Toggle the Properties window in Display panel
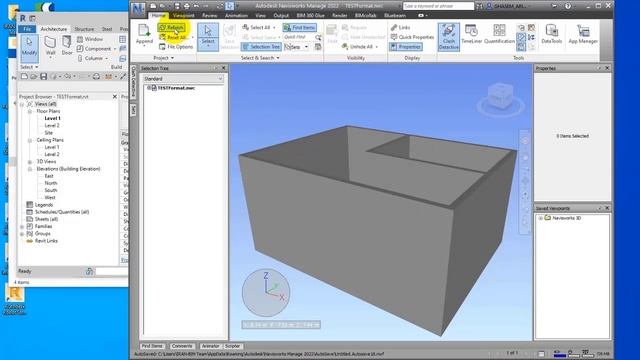This screenshot has width=640, height=360. click(406, 47)
